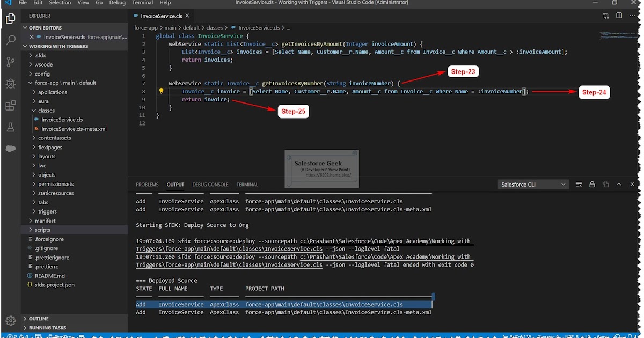Open README.md in the explorer
Image resolution: width=644 pixels, height=338 pixels.
tap(50, 276)
